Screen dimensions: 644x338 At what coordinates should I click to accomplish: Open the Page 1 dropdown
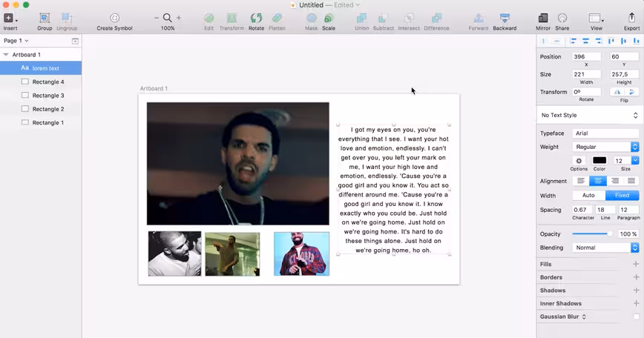coord(16,41)
